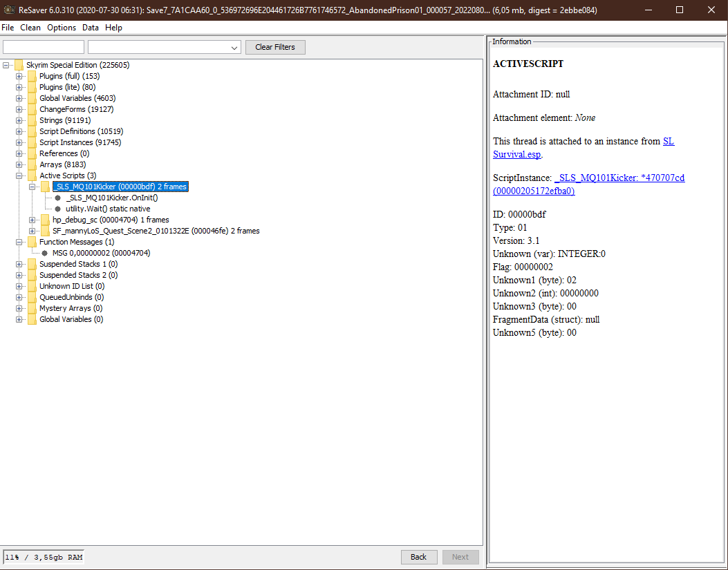Viewport: 728px width, 570px height.
Task: Open the Data menu
Action: (x=91, y=28)
